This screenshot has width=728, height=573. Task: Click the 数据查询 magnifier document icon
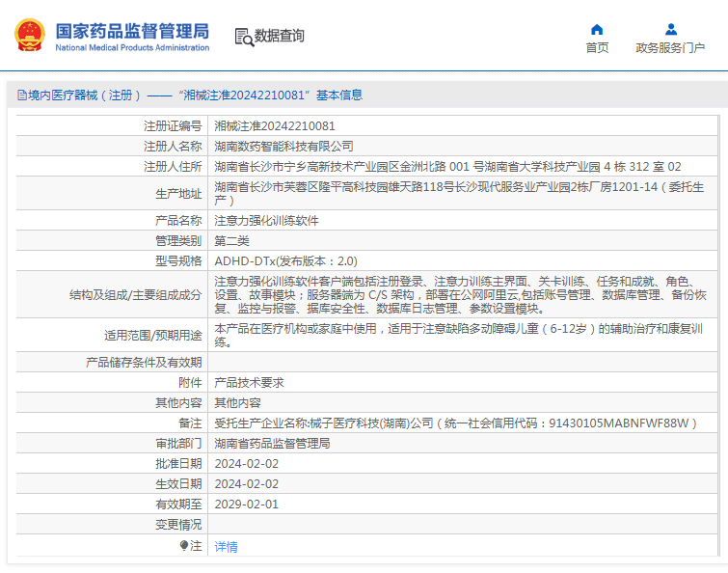point(244,38)
